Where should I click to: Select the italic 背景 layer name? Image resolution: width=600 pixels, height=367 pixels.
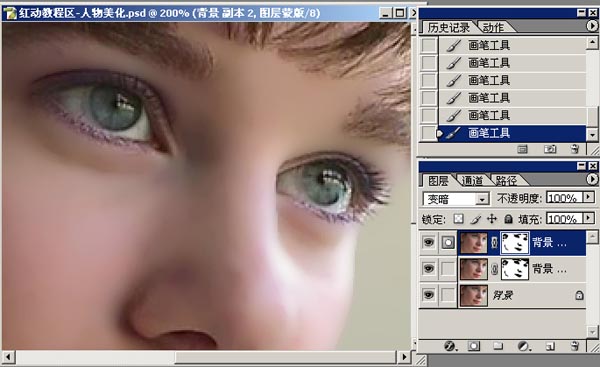coord(502,295)
